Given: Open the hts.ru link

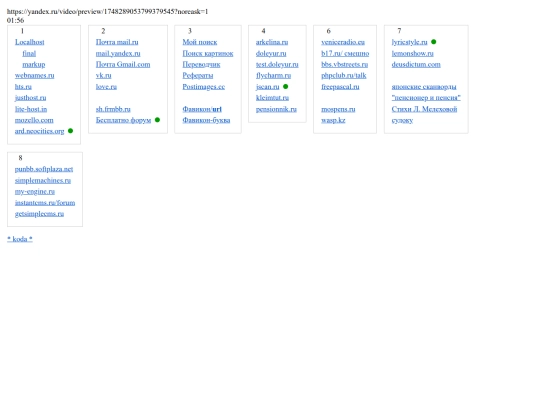Looking at the screenshot, I should 23,87.
